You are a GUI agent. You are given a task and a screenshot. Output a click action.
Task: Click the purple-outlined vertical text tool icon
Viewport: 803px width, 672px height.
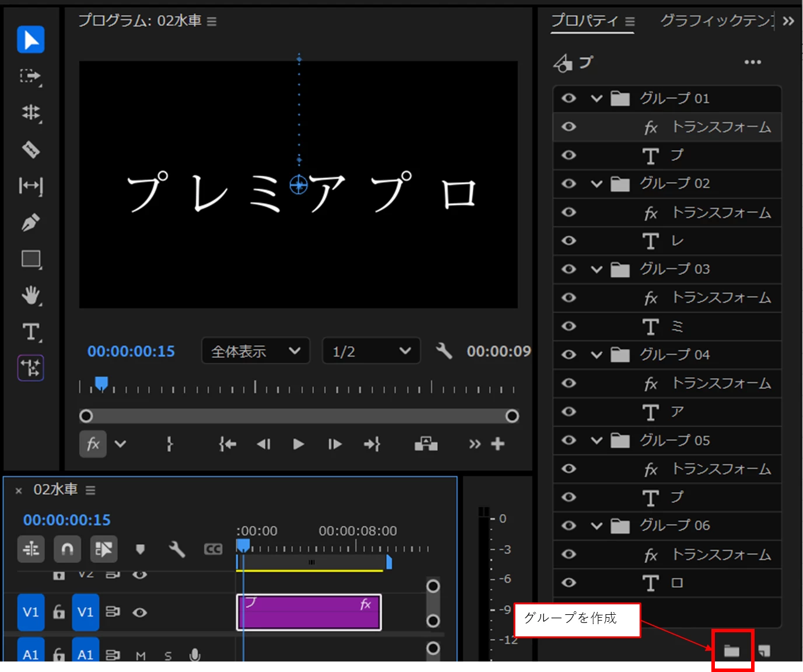[x=31, y=368]
